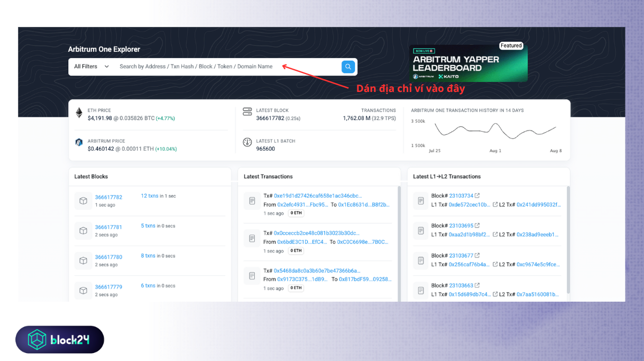Open L1 transaction 0x256caf76b4a
This screenshot has width=644, height=361.
[470, 264]
